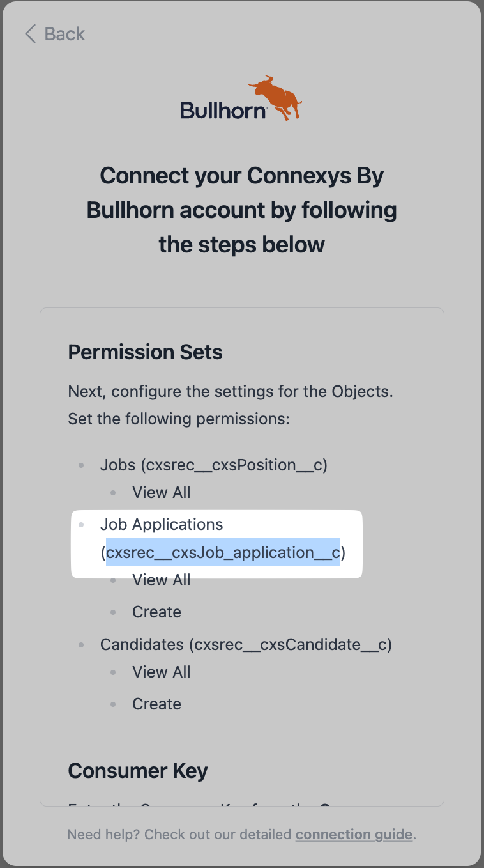The width and height of the screenshot is (484, 868).
Task: Click the Consumer Key heading
Action: (x=138, y=771)
